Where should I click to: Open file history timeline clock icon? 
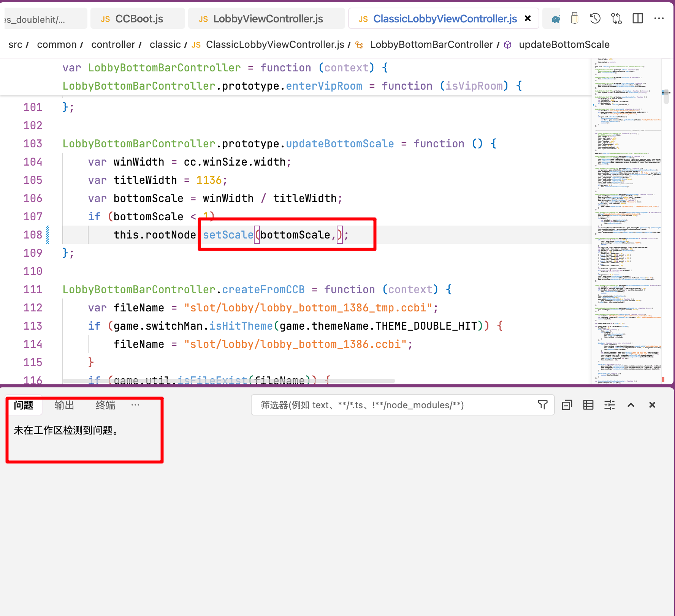click(x=595, y=18)
